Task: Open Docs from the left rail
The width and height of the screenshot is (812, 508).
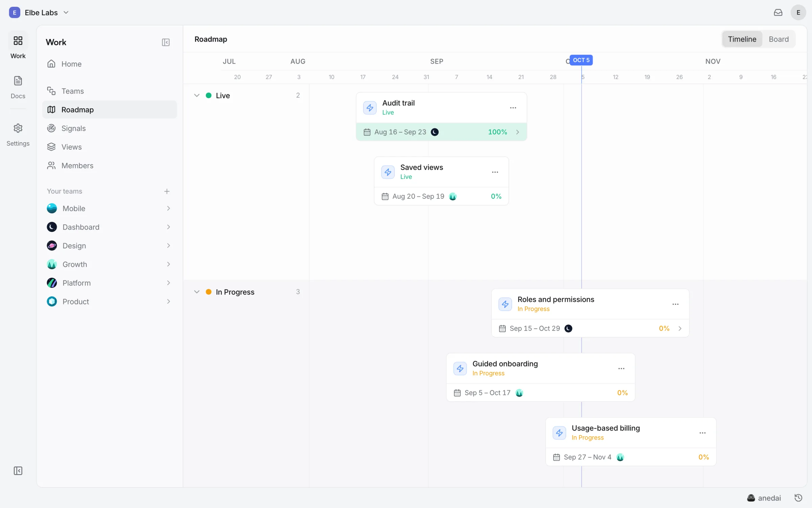Action: click(18, 87)
